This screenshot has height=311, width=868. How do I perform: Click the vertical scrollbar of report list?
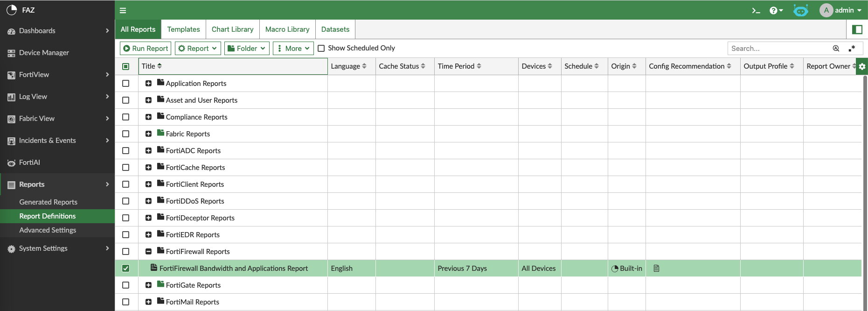[865, 187]
